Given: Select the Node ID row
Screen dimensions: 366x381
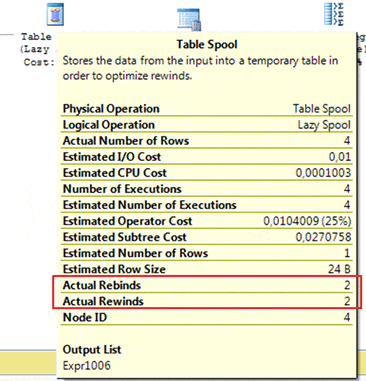Looking at the screenshot, I should pos(207,317).
